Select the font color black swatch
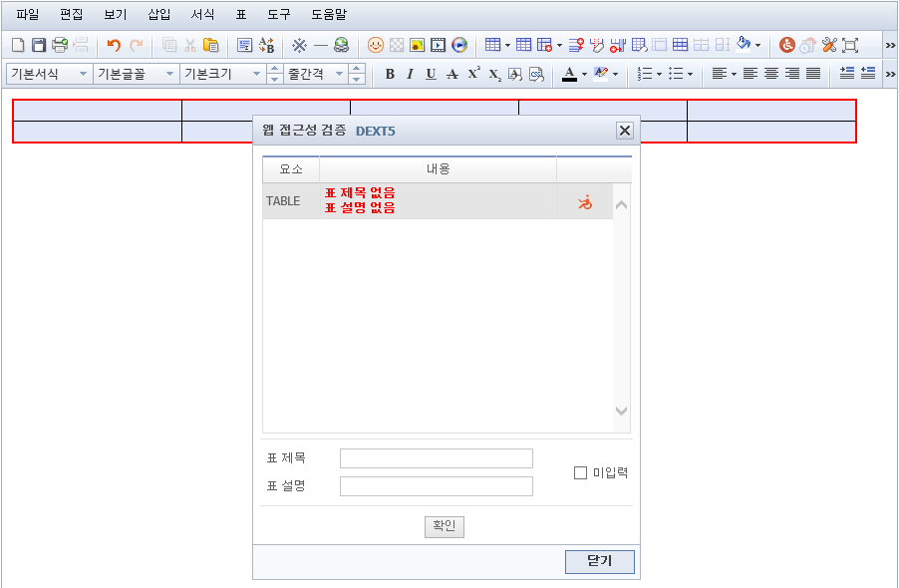899x588 pixels. (569, 74)
